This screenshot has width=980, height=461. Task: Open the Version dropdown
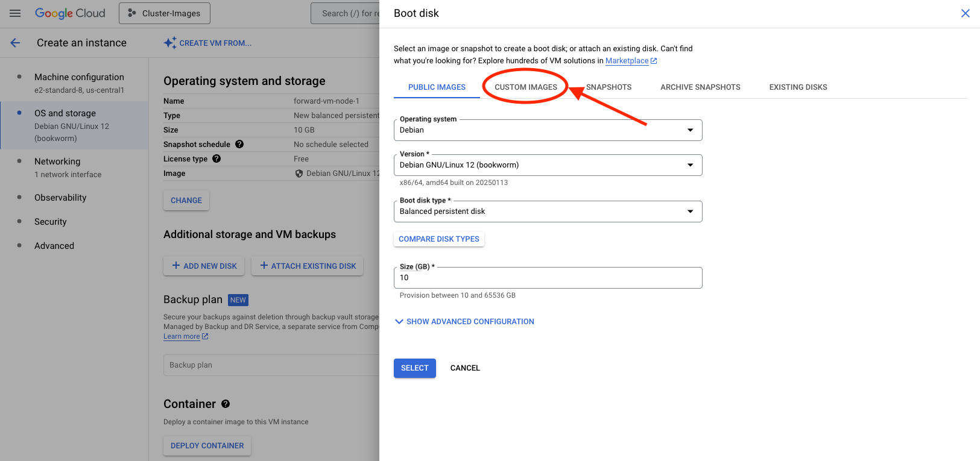[x=547, y=165]
